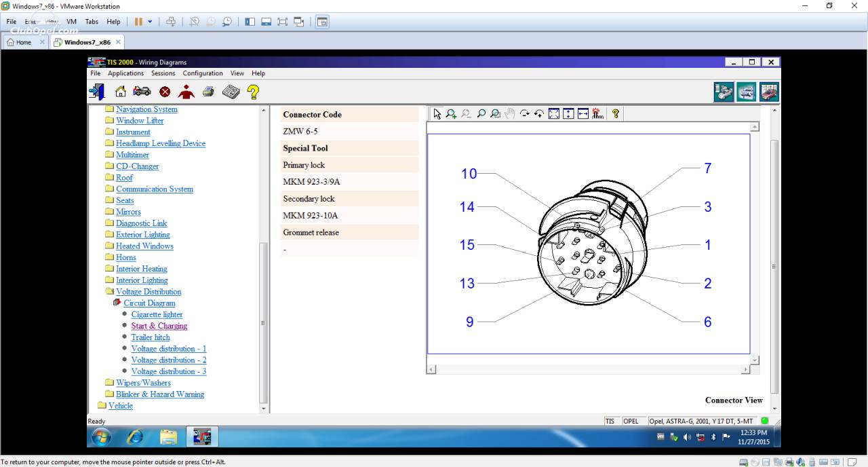Open the VMware snapshot manager icon

click(227, 22)
